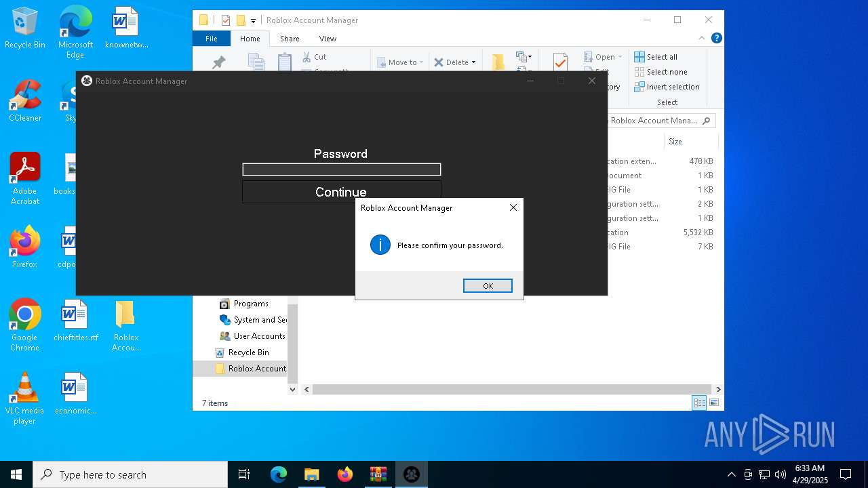This screenshot has height=488, width=868.
Task: Click the Continue button
Action: 342,192
